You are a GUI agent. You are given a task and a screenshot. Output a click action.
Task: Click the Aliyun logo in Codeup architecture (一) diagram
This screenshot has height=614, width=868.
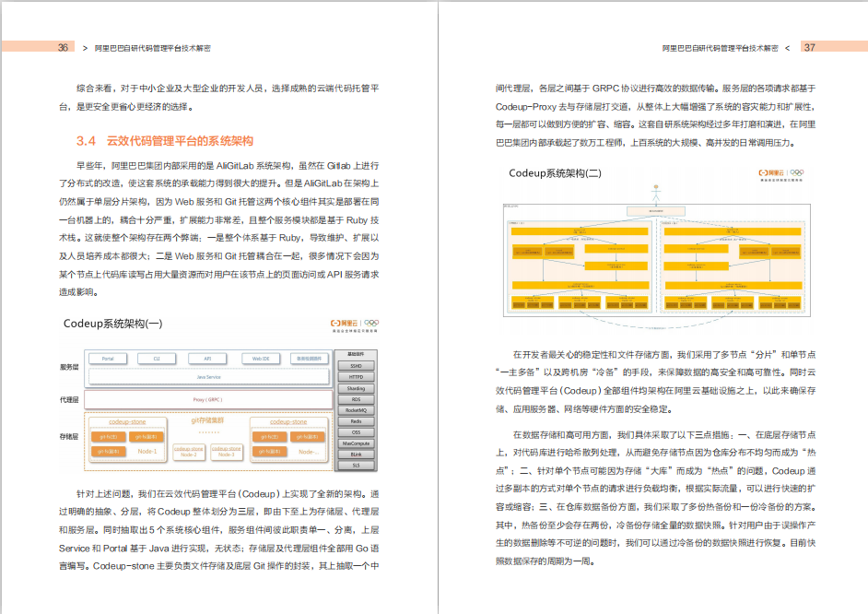[x=344, y=323]
